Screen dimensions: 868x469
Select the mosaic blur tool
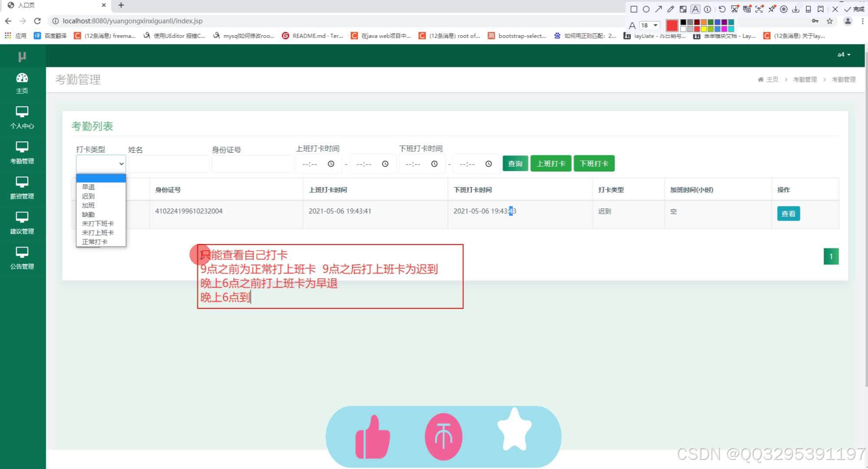(x=683, y=9)
